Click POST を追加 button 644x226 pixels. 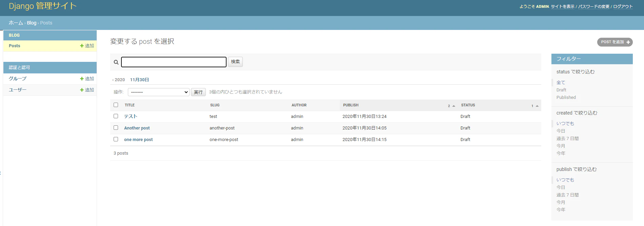click(615, 42)
